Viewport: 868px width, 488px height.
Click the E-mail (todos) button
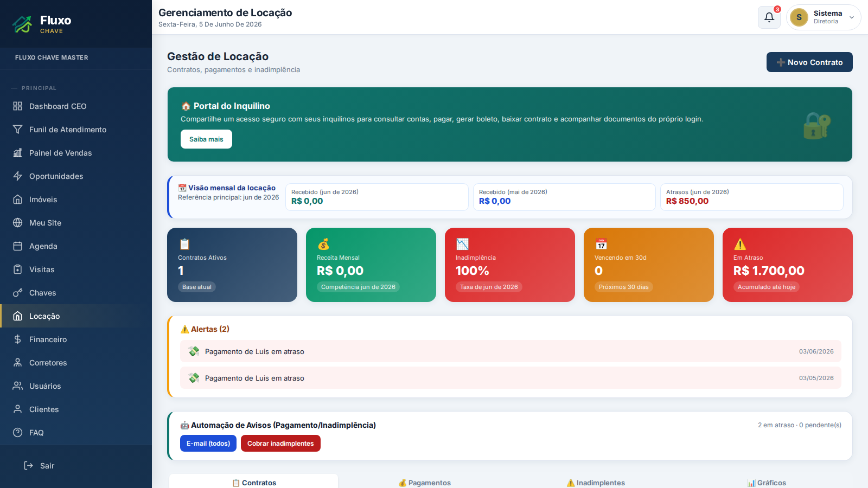tap(208, 444)
